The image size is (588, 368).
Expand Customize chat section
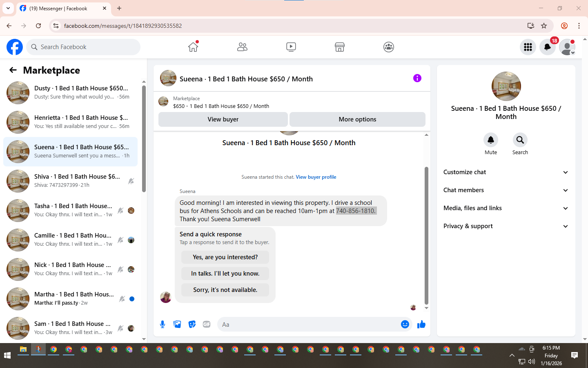coord(506,172)
